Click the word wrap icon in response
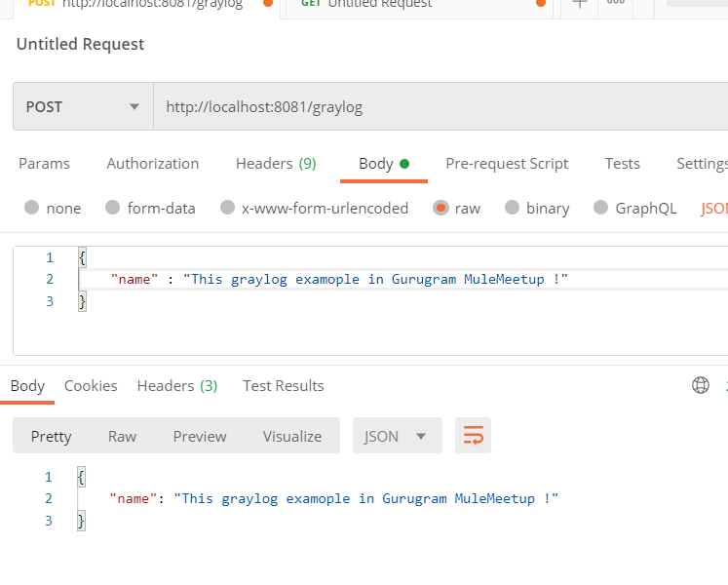Image resolution: width=728 pixels, height=585 pixels. point(473,436)
